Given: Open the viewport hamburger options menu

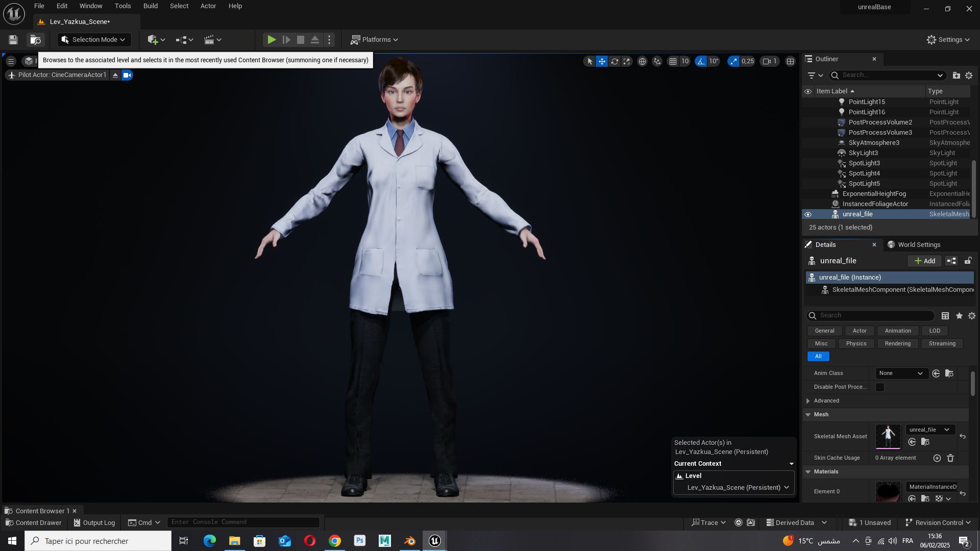Looking at the screenshot, I should click(11, 61).
